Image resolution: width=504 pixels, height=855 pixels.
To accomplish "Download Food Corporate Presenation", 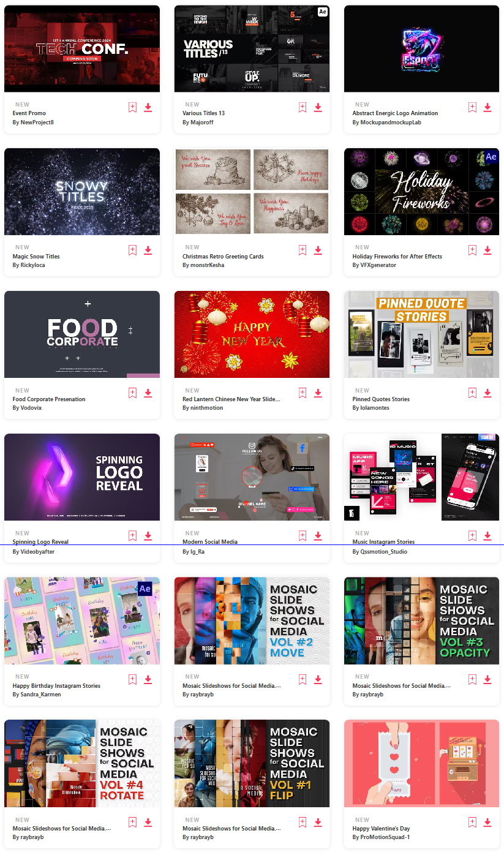I will point(148,393).
